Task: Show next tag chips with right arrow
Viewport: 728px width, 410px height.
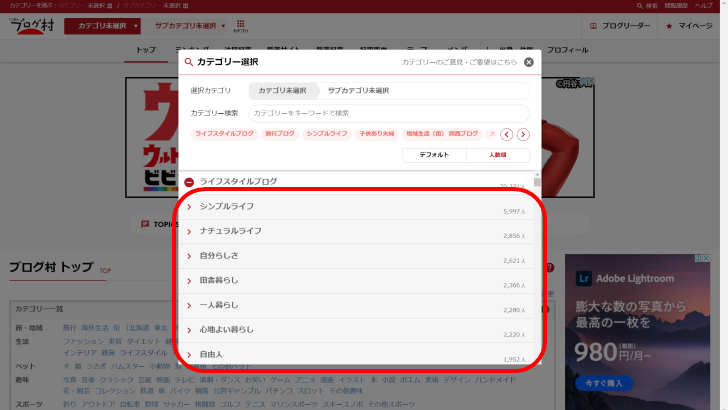Action: click(x=523, y=135)
